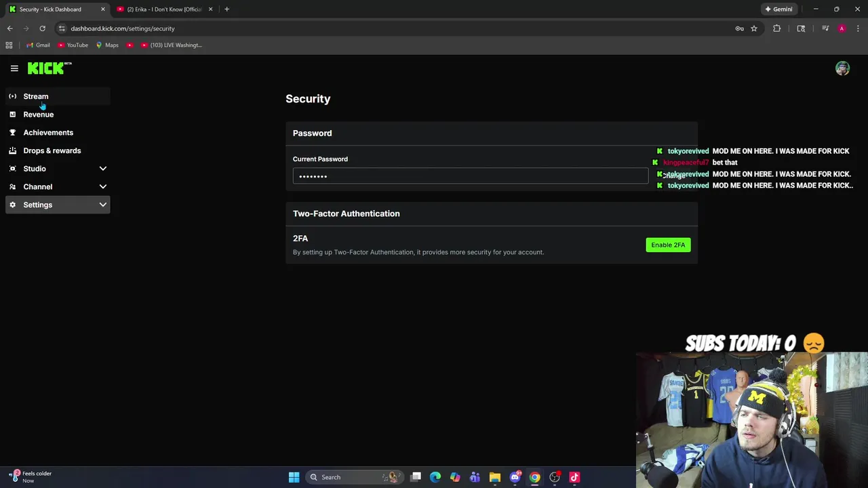Screen dimensions: 868x488
Task: Open a new browser tab
Action: coord(226,9)
